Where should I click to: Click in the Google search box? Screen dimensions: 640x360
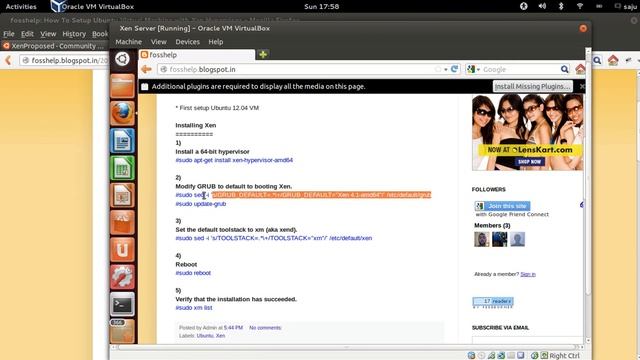click(518, 69)
